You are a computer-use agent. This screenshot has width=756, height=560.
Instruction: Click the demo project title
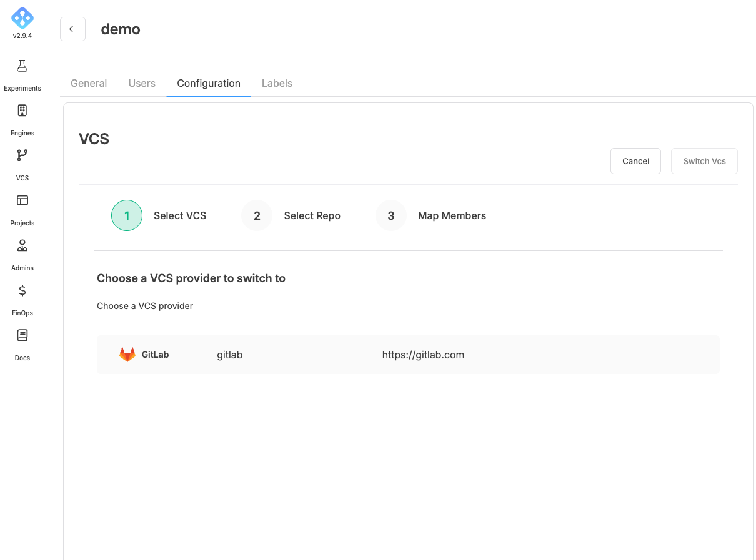tap(121, 29)
